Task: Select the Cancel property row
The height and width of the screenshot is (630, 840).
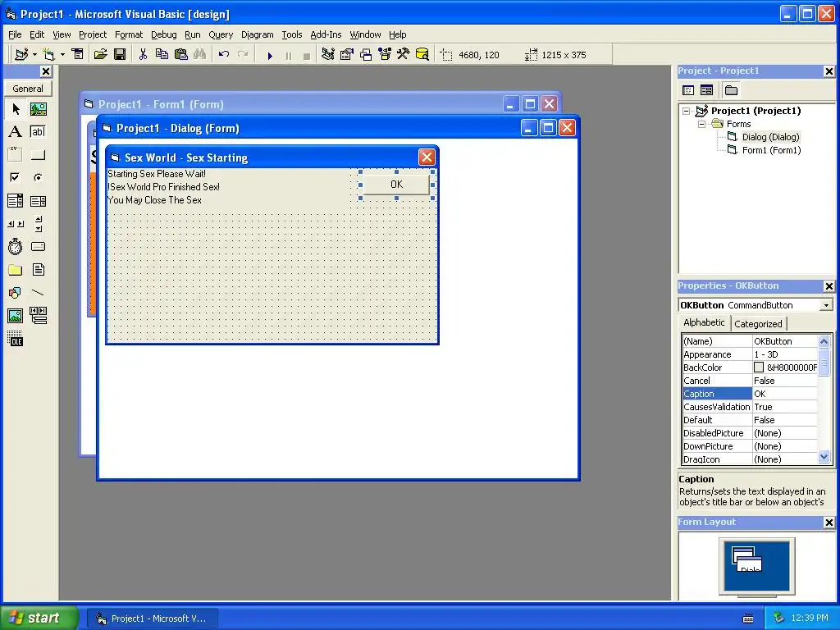Action: click(x=750, y=381)
